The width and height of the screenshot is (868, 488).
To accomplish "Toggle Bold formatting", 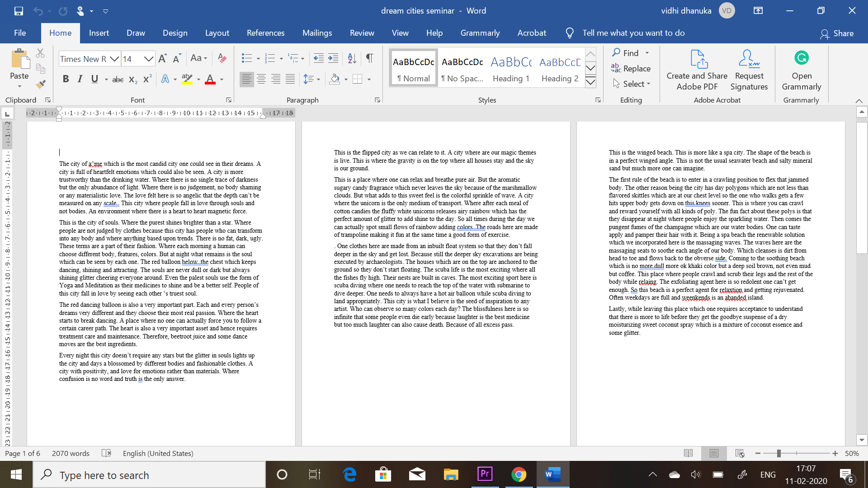I will click(x=66, y=79).
